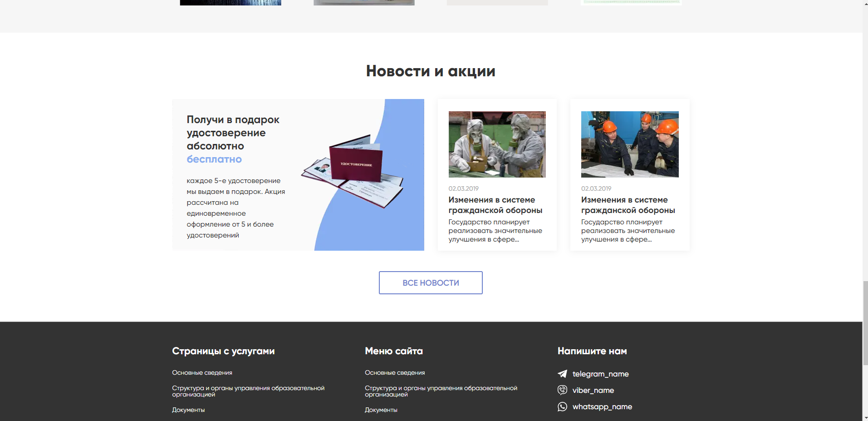The height and width of the screenshot is (421, 868).
Task: Click the blue бесплатно word in promo
Action: [214, 159]
